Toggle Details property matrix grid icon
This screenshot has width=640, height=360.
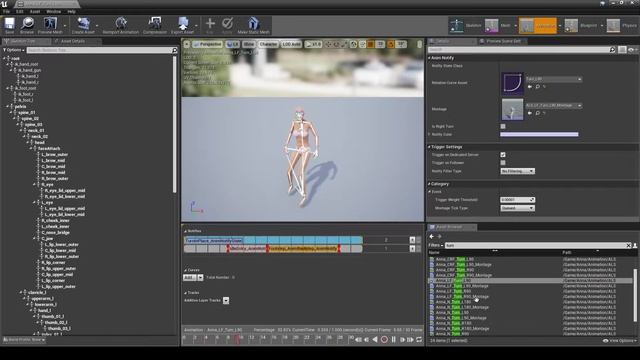tap(622, 49)
